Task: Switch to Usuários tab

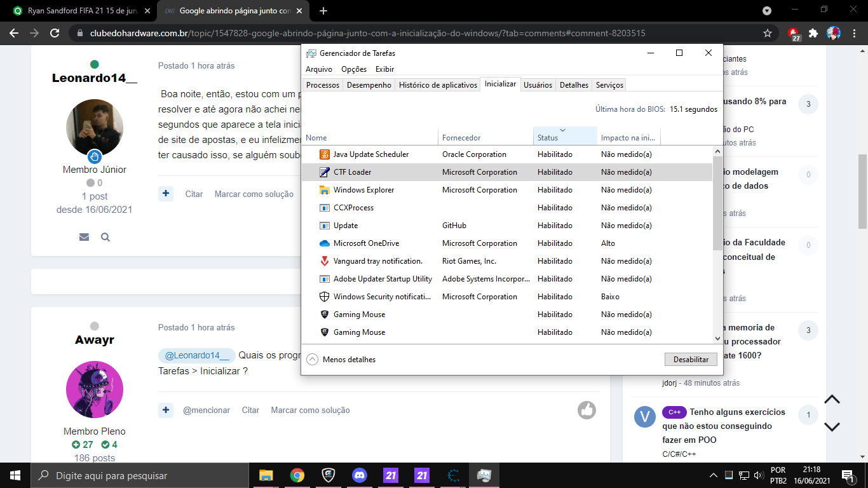Action: click(x=538, y=85)
